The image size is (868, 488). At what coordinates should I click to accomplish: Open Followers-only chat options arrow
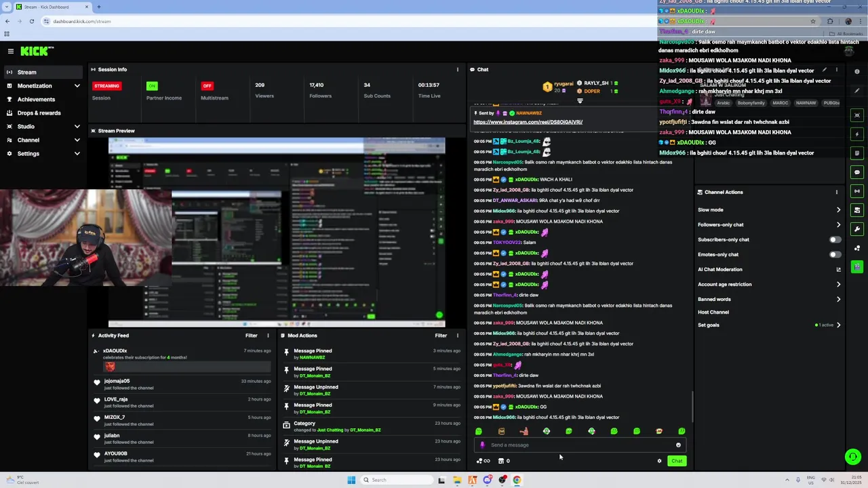pyautogui.click(x=838, y=225)
